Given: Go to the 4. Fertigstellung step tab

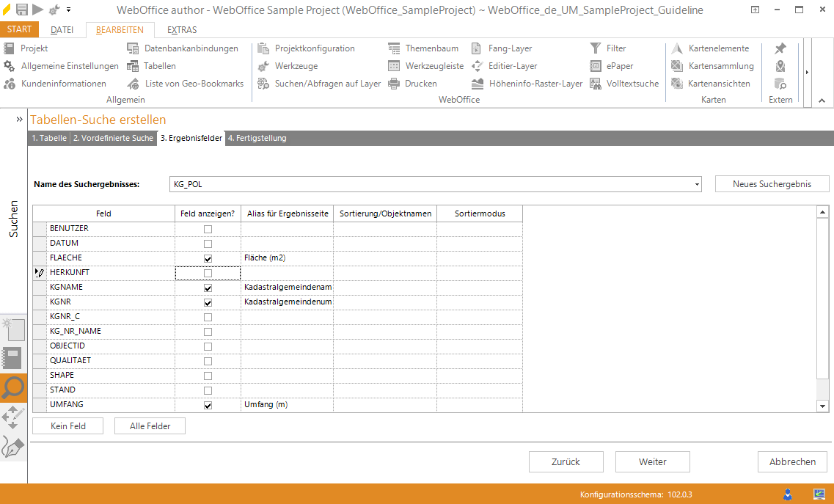Looking at the screenshot, I should tap(257, 138).
